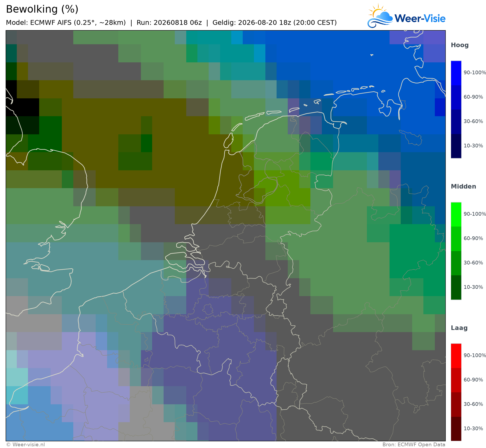Select the Laag 90-100% bright red swatch
486x448 pixels.
(456, 356)
